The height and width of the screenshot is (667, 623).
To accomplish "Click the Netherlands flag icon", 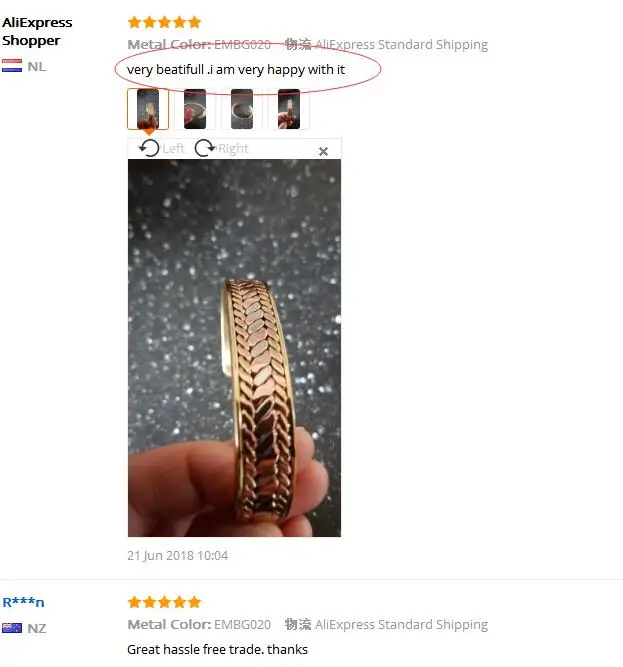I will coord(12,66).
